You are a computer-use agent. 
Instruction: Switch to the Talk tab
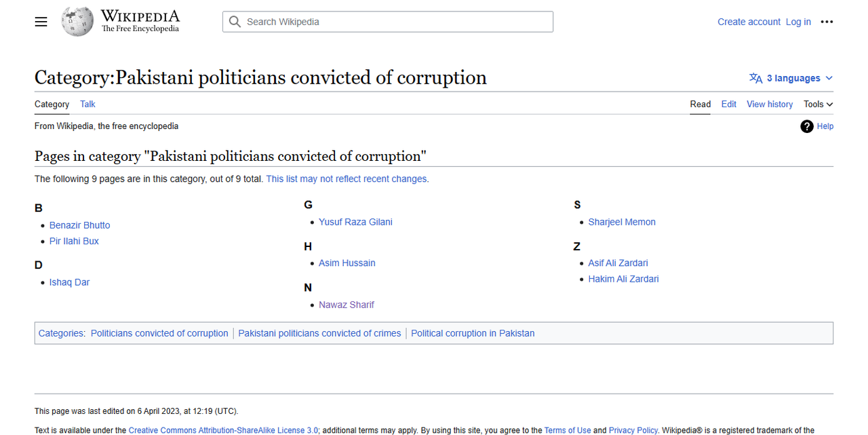pos(87,104)
